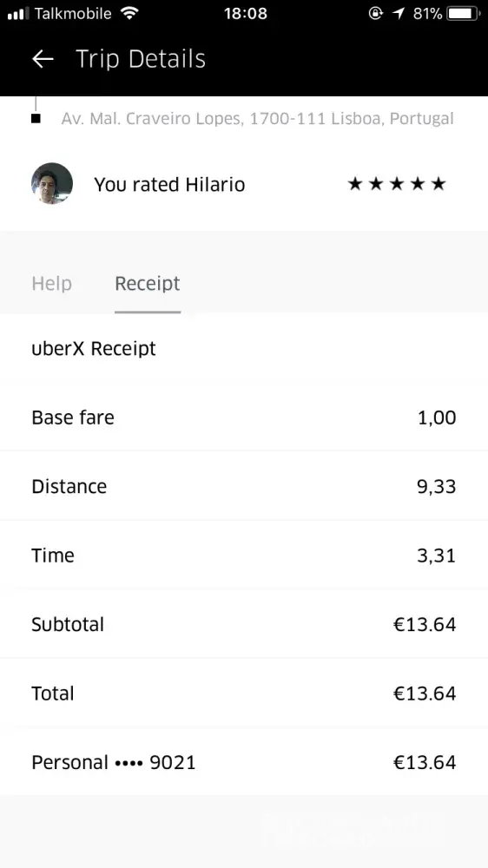Screen dimensions: 488x868
Task: Tap the 18:08 clock in status bar
Action: pos(246,13)
